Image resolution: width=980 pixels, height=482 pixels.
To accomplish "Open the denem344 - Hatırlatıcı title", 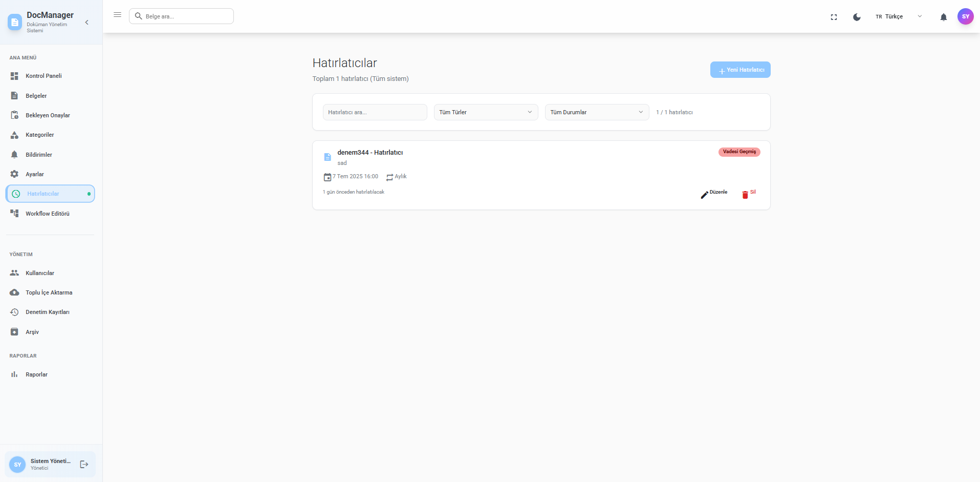I will coord(370,153).
